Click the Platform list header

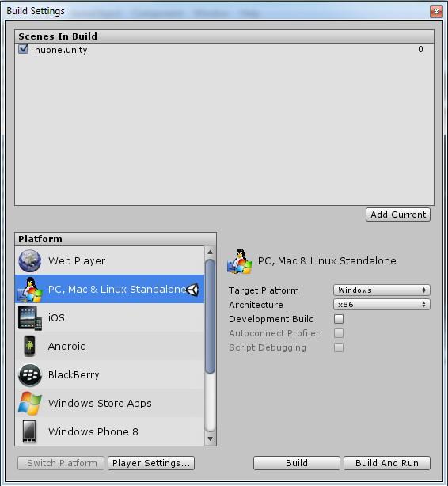pos(116,239)
